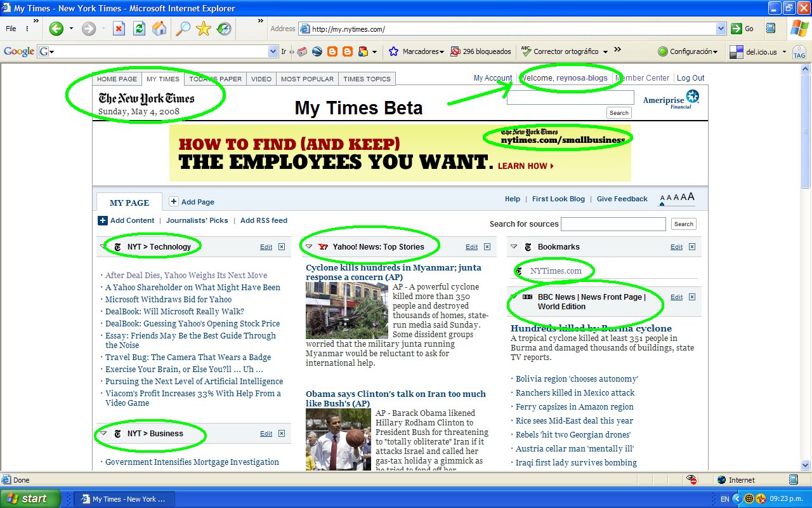The image size is (812, 508).
Task: Close the Bookmarks module X box
Action: click(692, 247)
